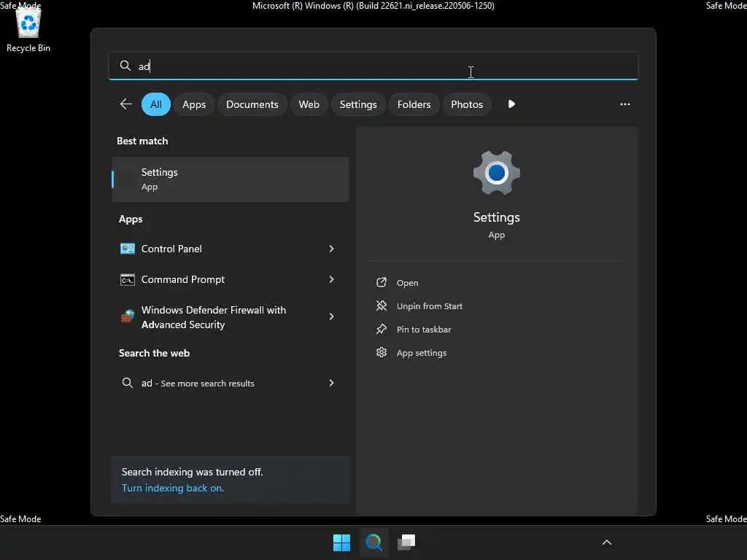Switch to the Photos filter

pyautogui.click(x=466, y=104)
